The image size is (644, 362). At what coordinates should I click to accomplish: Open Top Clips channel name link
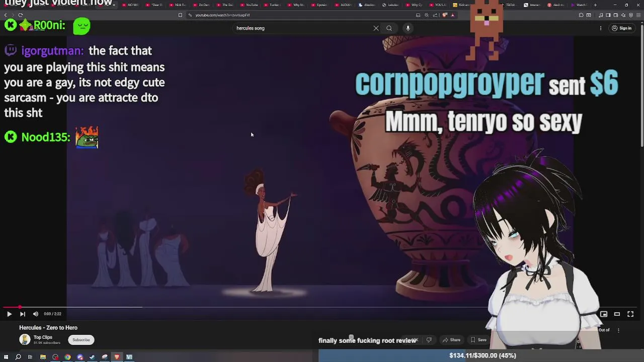click(43, 337)
